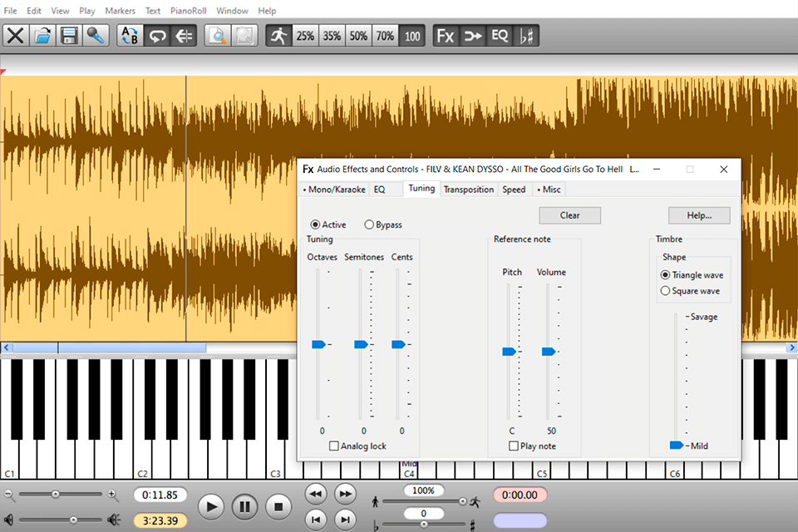Image resolution: width=798 pixels, height=532 pixels.
Task: Open the Markers menu
Action: tap(120, 10)
